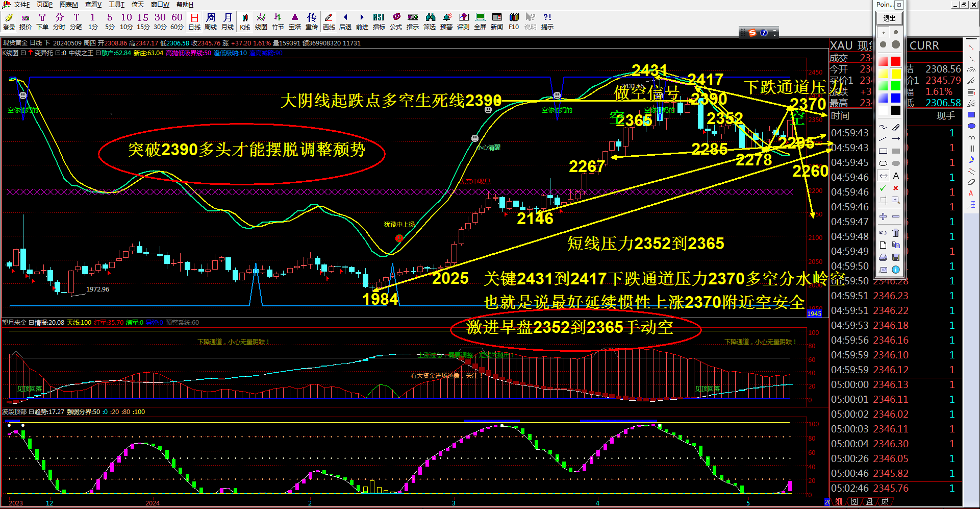Collapse the K线图 indicator header box

pyautogui.click(x=23, y=53)
